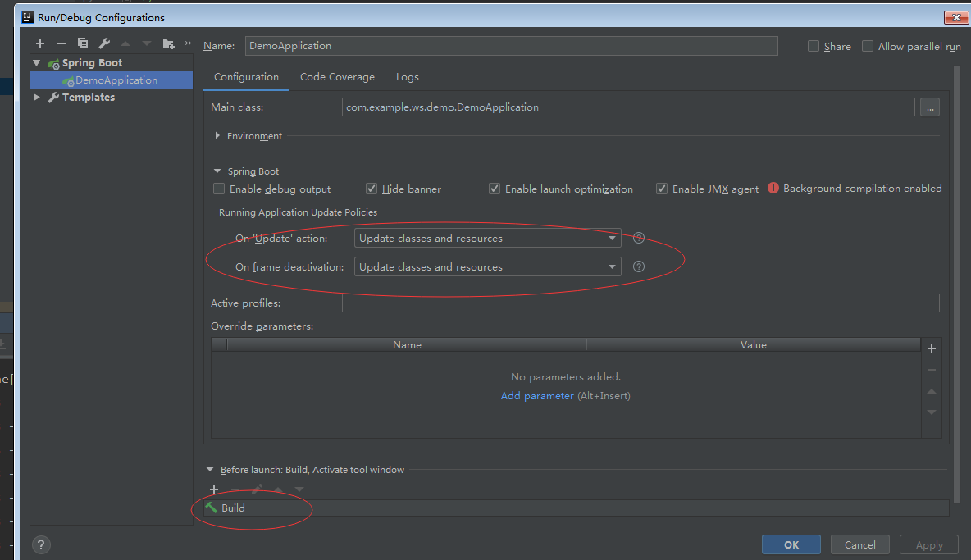The image size is (971, 560).
Task: Remove override parameter minus icon
Action: 932,370
